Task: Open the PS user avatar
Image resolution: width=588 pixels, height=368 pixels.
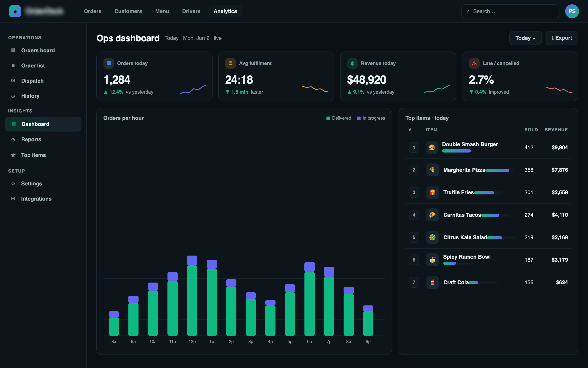Action: (x=572, y=11)
